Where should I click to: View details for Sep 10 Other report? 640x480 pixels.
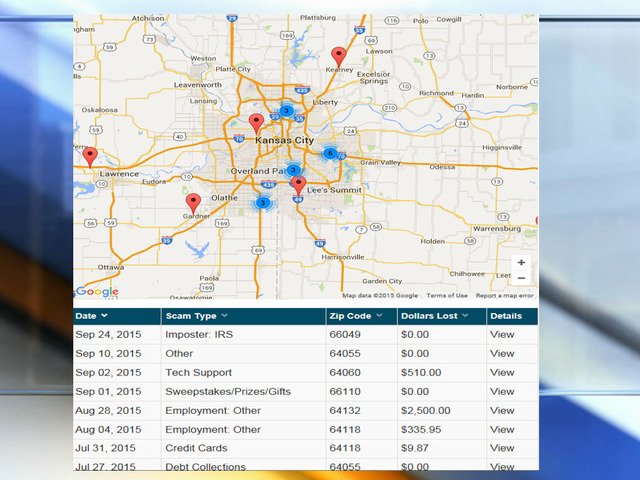click(x=502, y=353)
